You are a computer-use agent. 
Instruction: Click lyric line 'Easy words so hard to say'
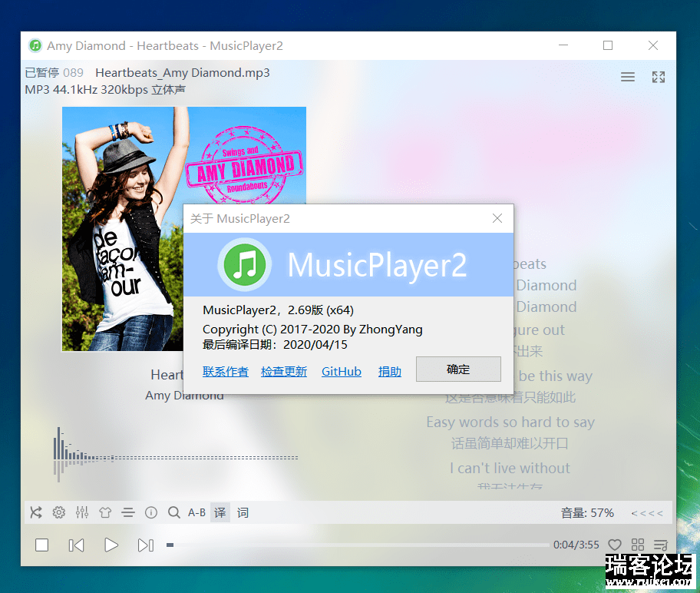[510, 422]
